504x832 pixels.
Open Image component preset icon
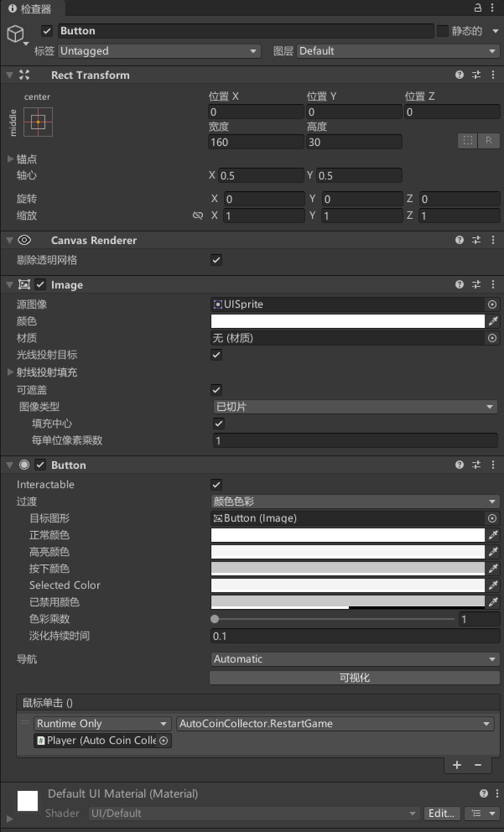coord(477,285)
